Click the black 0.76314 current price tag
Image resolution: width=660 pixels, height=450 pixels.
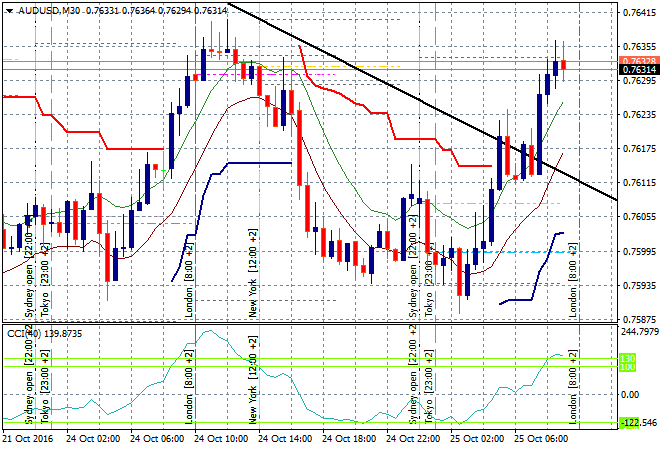[x=639, y=69]
